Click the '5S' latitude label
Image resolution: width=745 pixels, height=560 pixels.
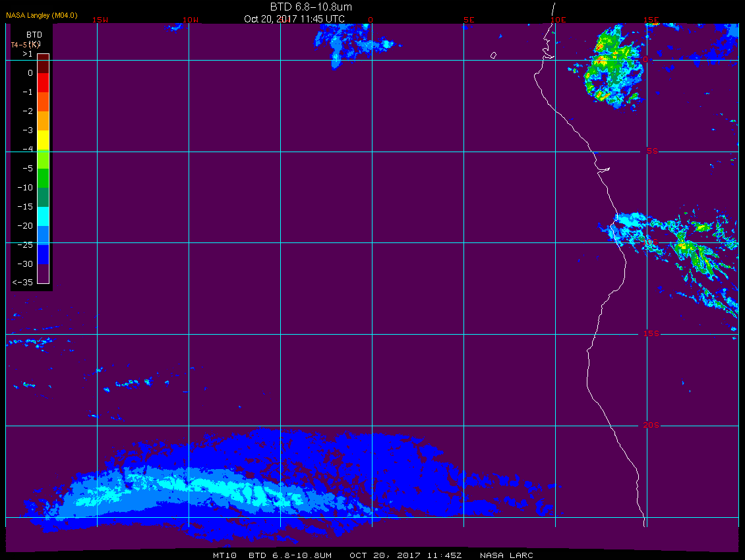point(652,151)
